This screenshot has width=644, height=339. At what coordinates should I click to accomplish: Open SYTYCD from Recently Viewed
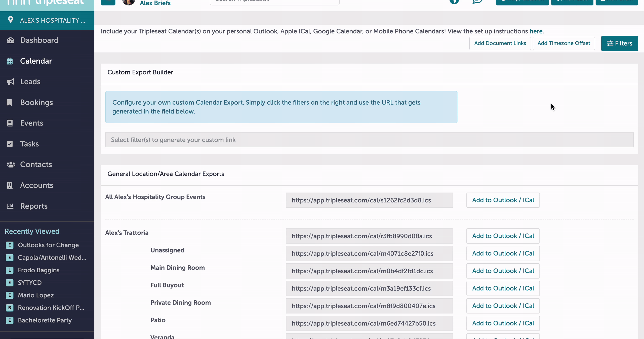[30, 283]
